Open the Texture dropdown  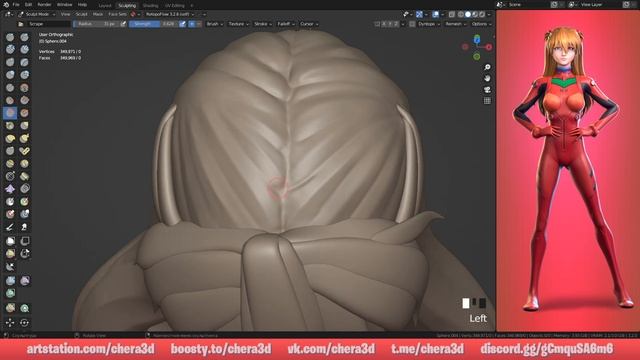(238, 24)
